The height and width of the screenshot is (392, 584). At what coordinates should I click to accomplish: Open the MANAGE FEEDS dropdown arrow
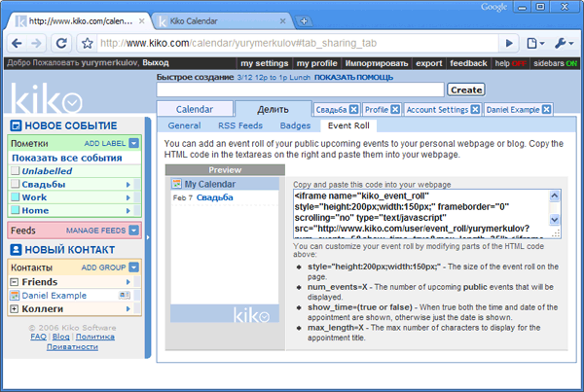click(x=133, y=231)
